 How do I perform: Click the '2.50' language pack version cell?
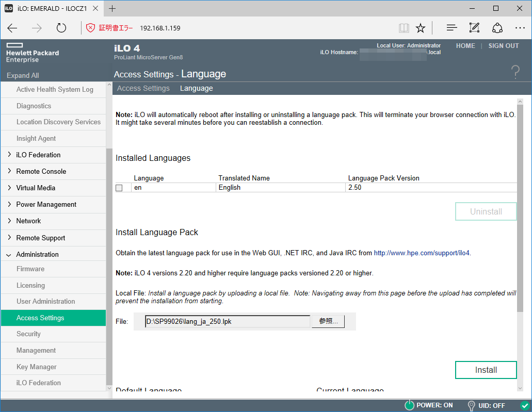[431, 188]
